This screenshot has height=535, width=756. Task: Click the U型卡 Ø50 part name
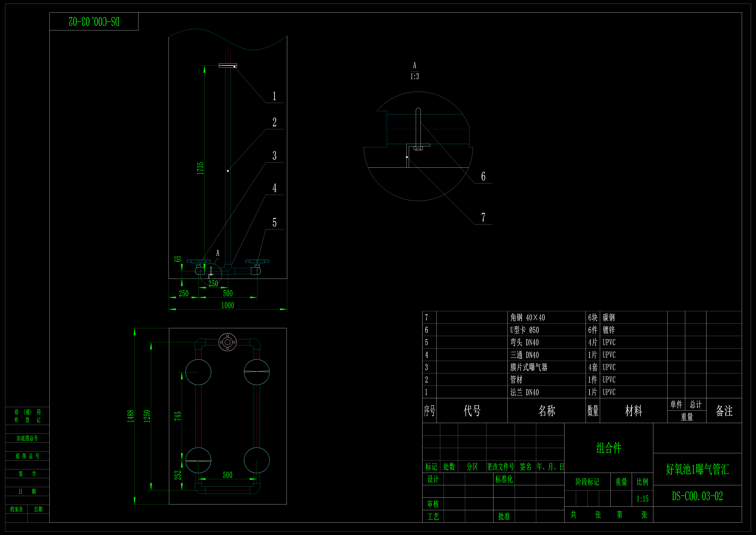pos(525,330)
